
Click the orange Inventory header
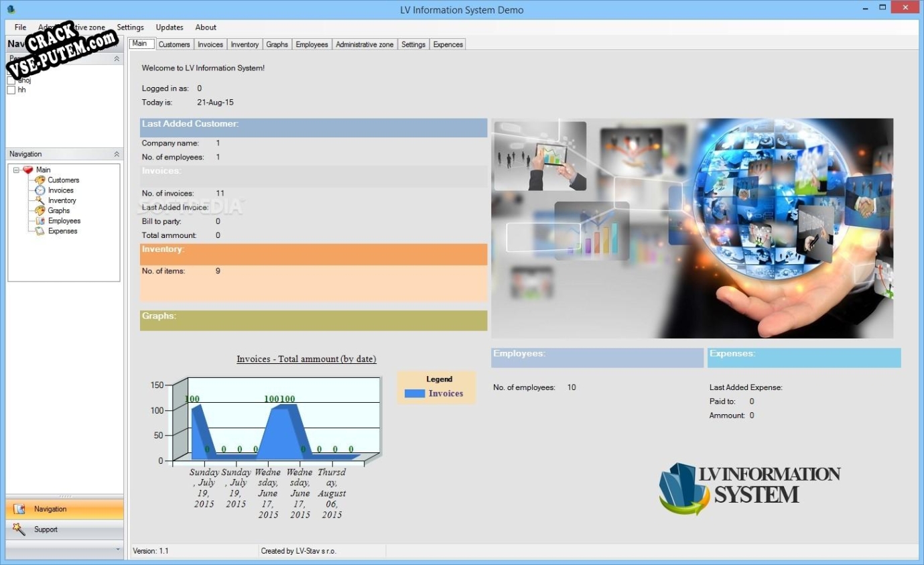click(314, 254)
